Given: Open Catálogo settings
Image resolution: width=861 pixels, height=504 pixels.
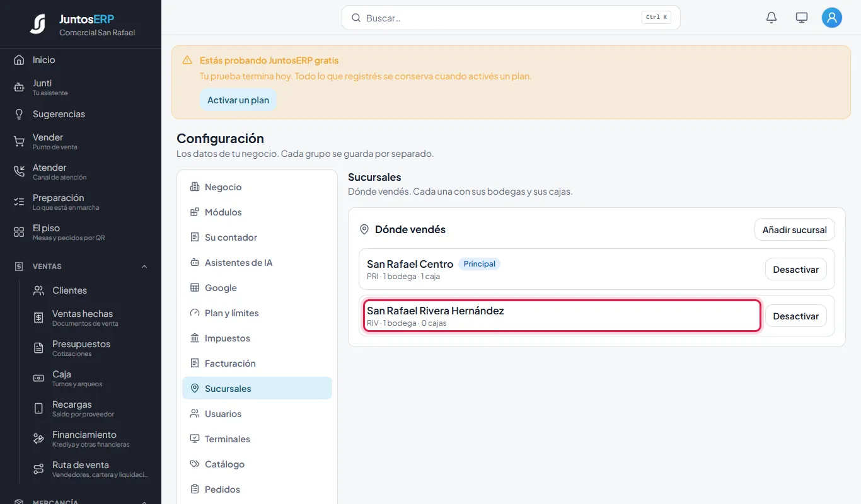Looking at the screenshot, I should tap(257, 464).
